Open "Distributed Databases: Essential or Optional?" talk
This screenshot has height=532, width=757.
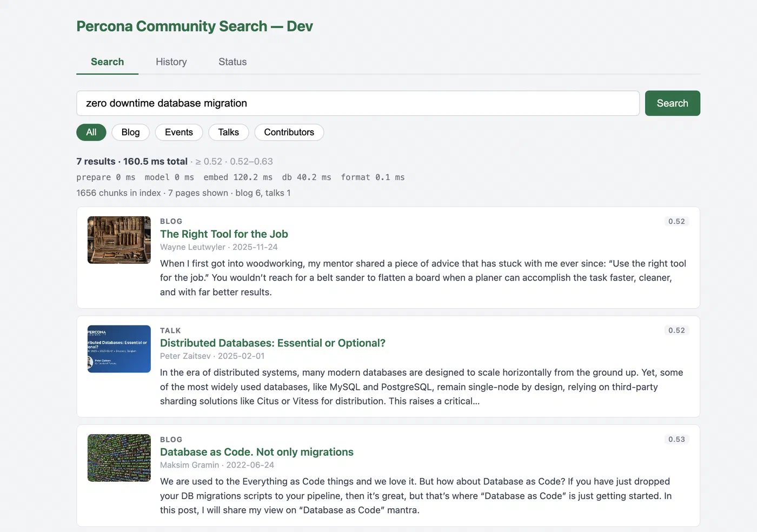273,343
